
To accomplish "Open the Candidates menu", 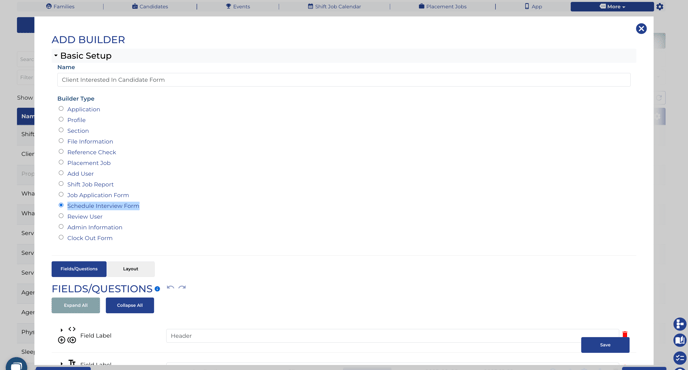I will click(150, 7).
